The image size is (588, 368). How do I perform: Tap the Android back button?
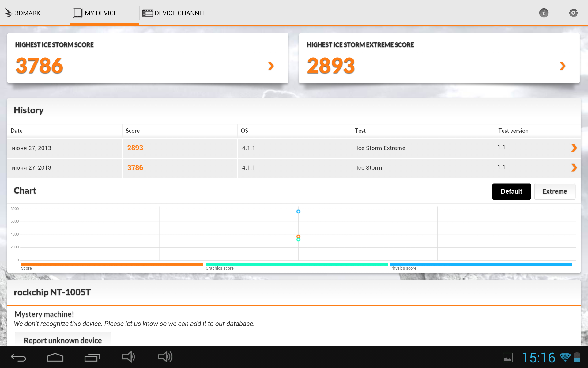point(18,357)
